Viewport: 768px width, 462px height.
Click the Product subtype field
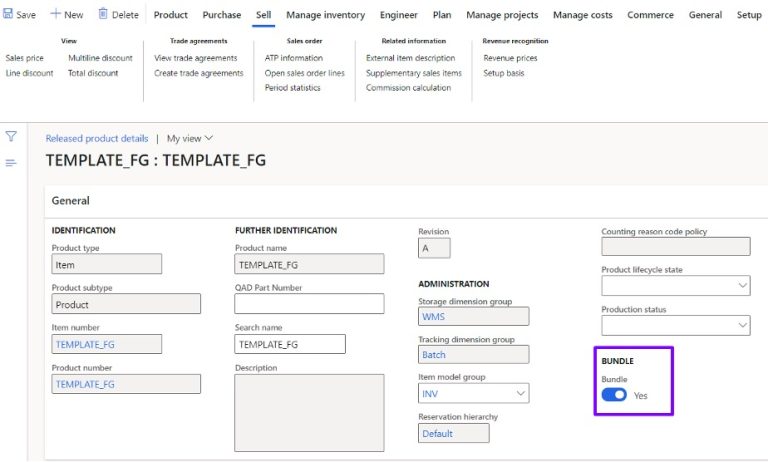(x=126, y=304)
